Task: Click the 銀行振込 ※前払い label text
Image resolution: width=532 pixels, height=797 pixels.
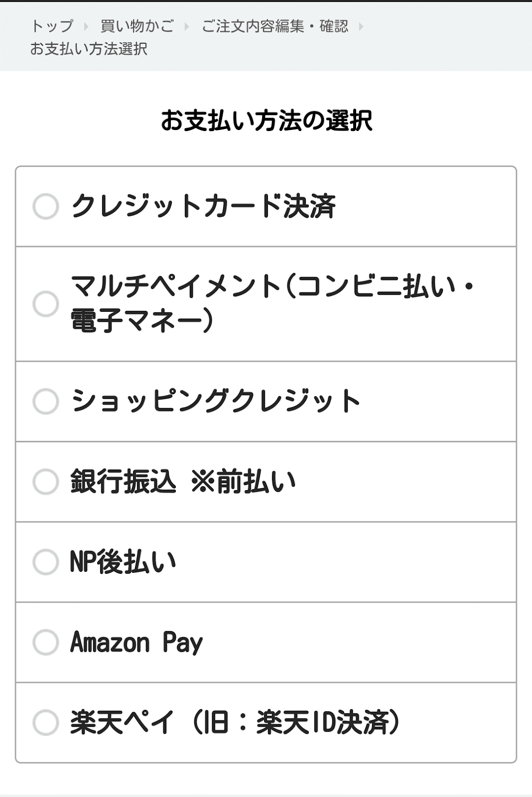Action: click(183, 482)
